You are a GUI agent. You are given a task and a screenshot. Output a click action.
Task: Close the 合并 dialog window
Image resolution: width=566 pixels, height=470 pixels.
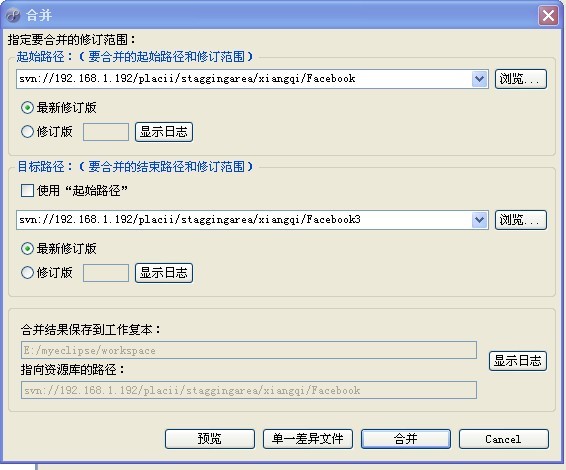pyautogui.click(x=548, y=16)
